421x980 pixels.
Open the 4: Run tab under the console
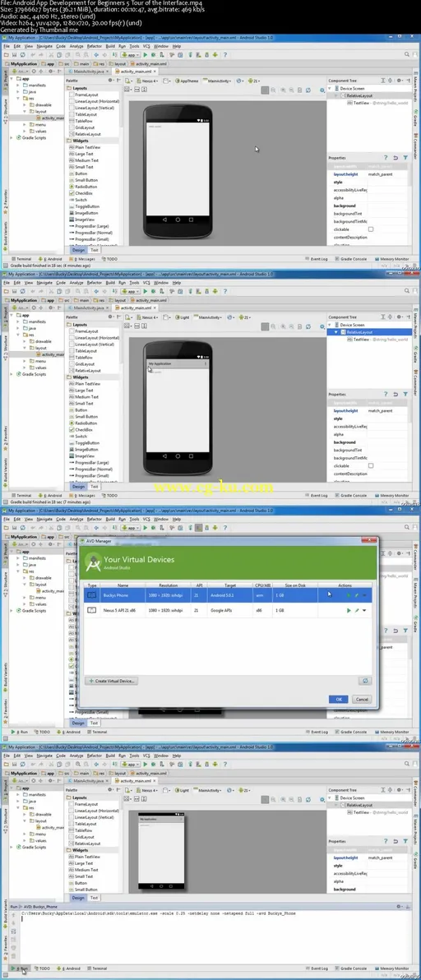20,968
